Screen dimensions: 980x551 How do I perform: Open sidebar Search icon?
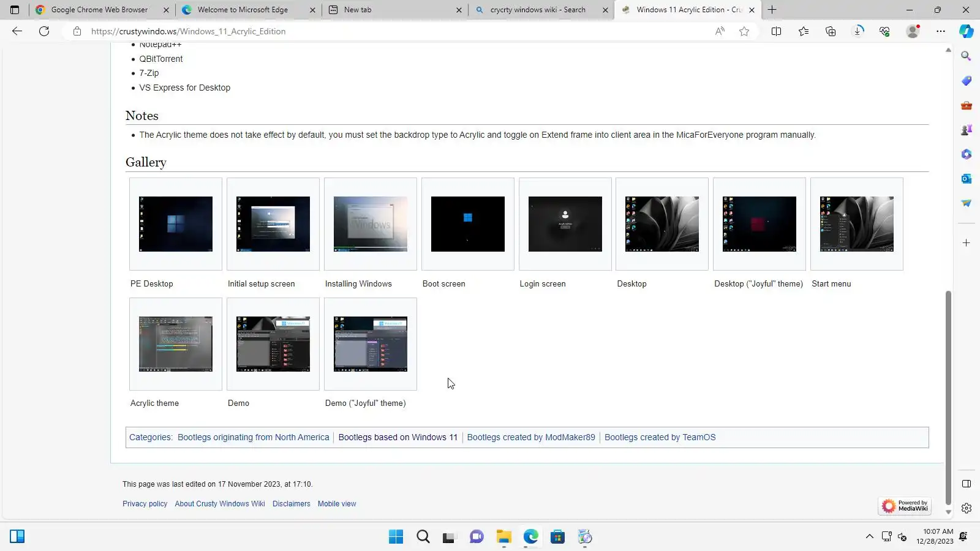[966, 56]
